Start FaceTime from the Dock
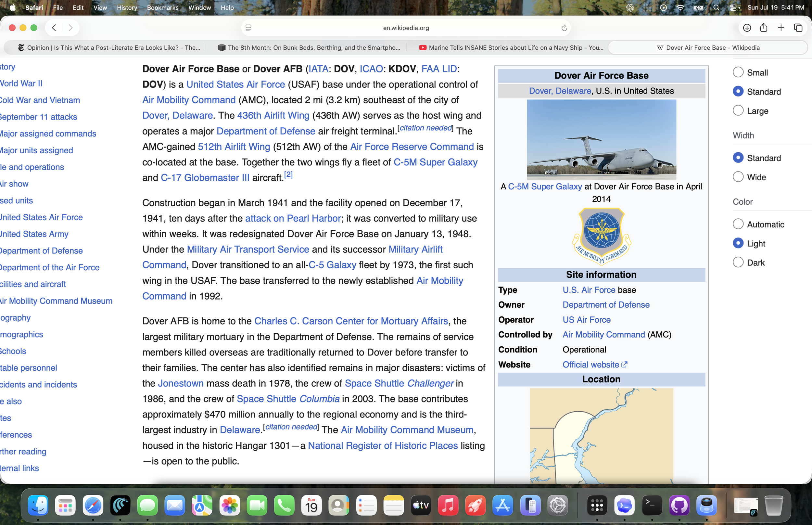This screenshot has width=812, height=525. tap(257, 505)
